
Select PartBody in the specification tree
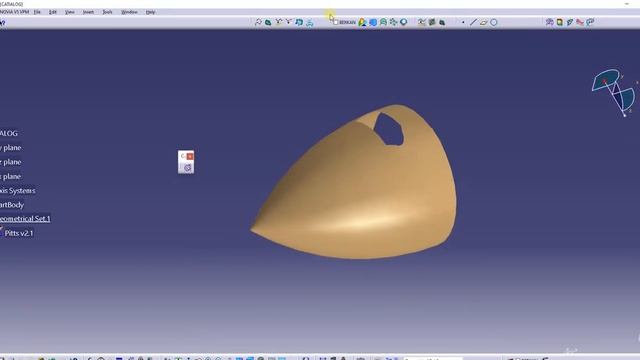point(12,205)
